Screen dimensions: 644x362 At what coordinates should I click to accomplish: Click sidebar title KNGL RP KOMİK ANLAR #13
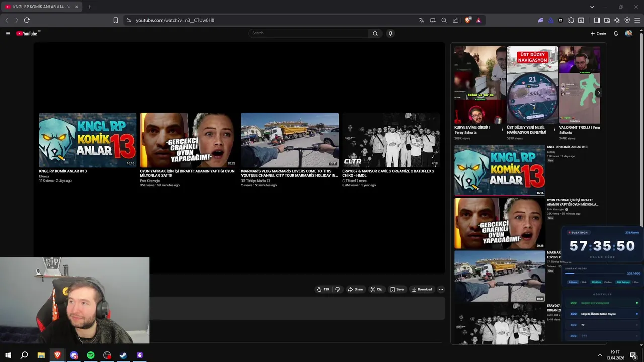(567, 147)
